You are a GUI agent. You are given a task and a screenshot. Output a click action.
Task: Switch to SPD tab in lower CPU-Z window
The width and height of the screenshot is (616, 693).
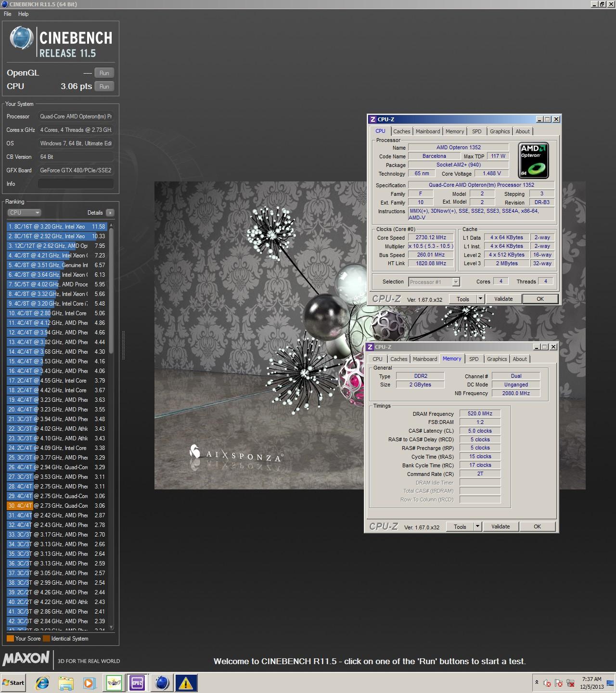pyautogui.click(x=474, y=359)
